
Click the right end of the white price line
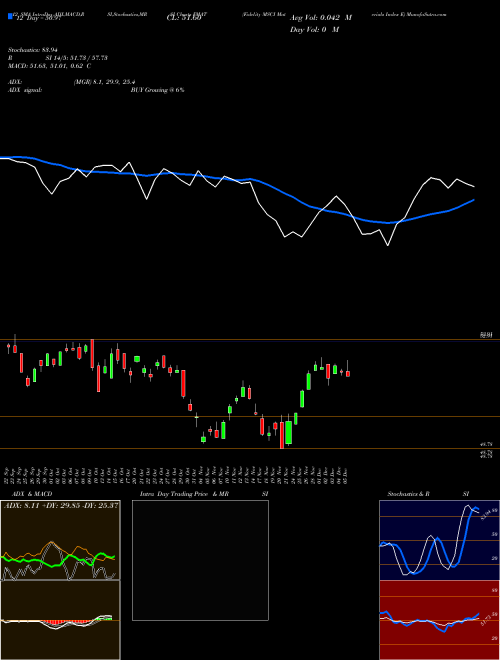[474, 186]
